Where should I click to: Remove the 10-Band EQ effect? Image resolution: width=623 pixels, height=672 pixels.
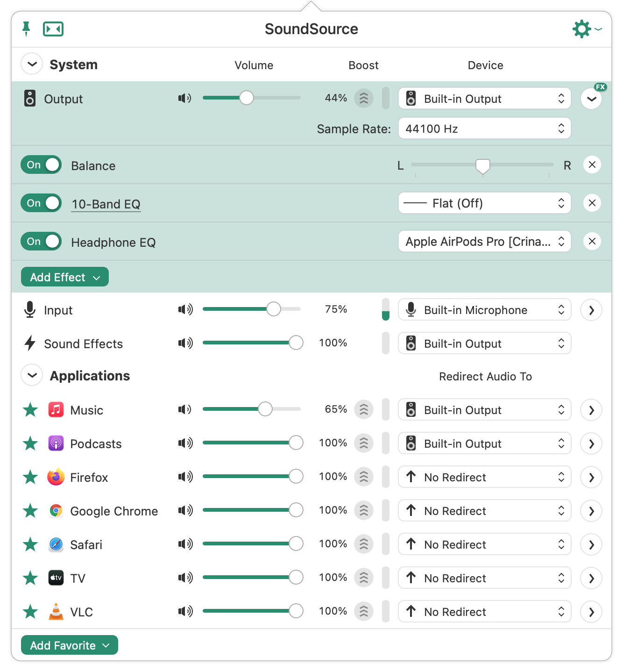pyautogui.click(x=592, y=203)
